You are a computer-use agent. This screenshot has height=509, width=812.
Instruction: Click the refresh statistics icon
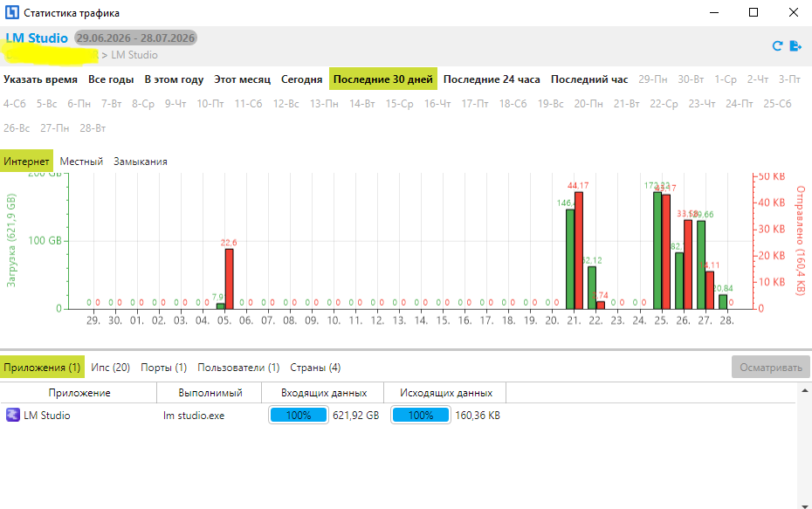tap(777, 46)
